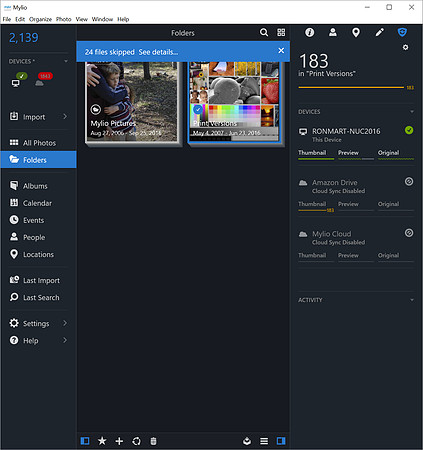Click the Help item's question mark icon

(14, 340)
